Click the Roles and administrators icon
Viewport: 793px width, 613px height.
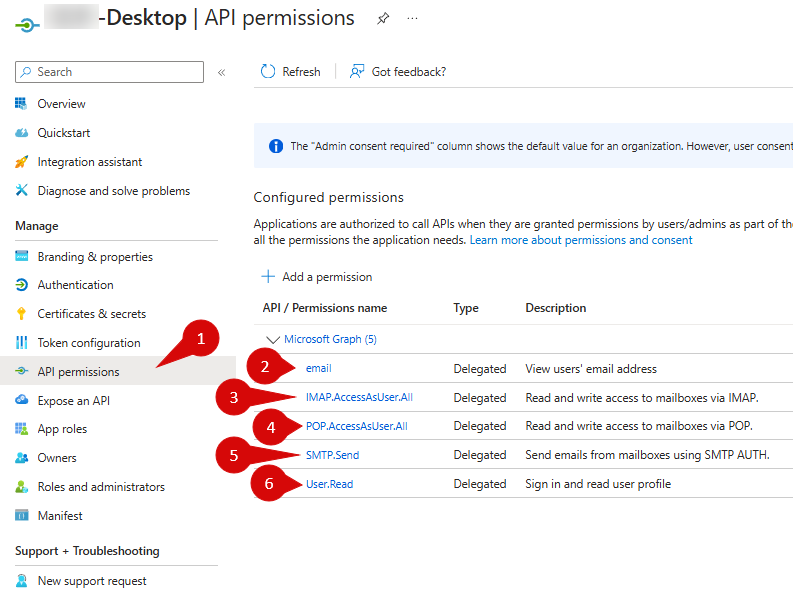[x=21, y=487]
